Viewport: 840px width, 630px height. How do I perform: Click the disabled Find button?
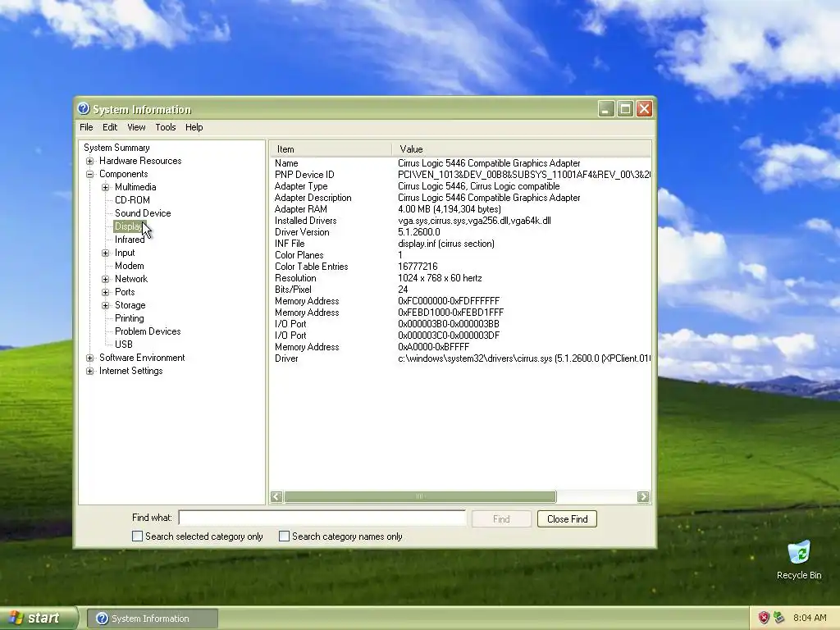pyautogui.click(x=501, y=518)
